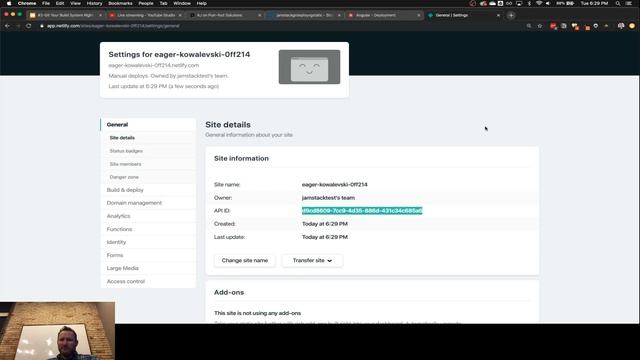Open the View menu
Screen dimensions: 640x360
point(76,3)
